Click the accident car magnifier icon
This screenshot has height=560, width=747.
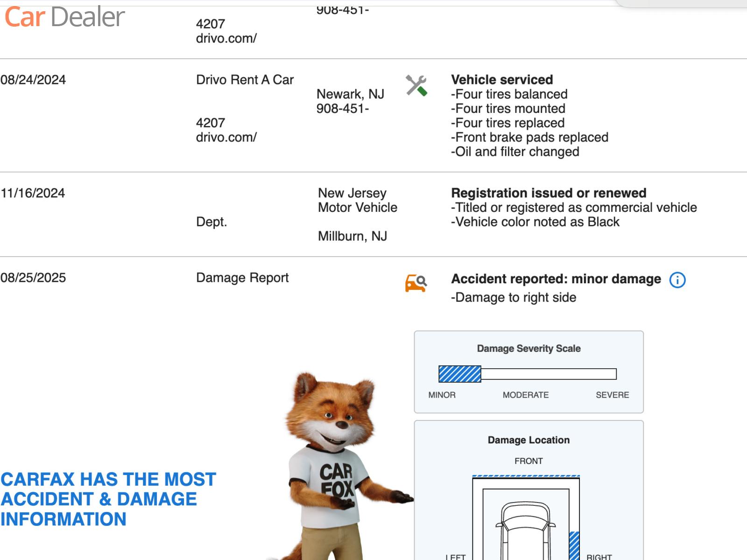pos(416,283)
